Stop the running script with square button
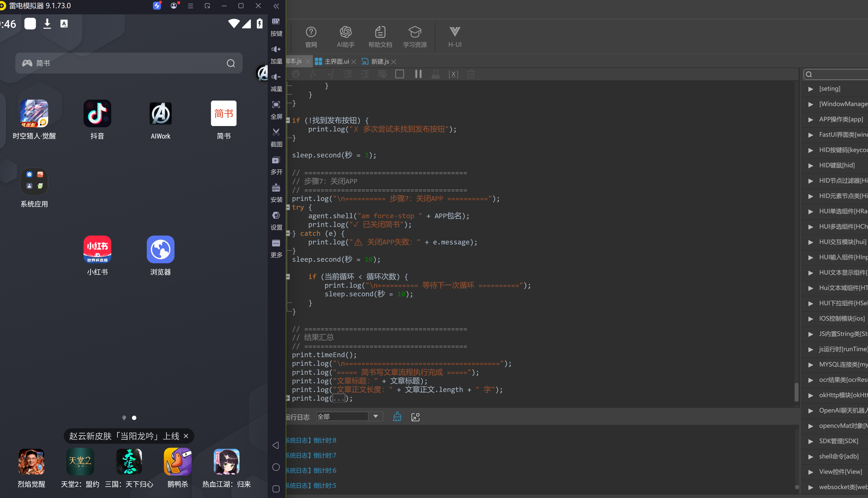The image size is (868, 498). (x=399, y=74)
